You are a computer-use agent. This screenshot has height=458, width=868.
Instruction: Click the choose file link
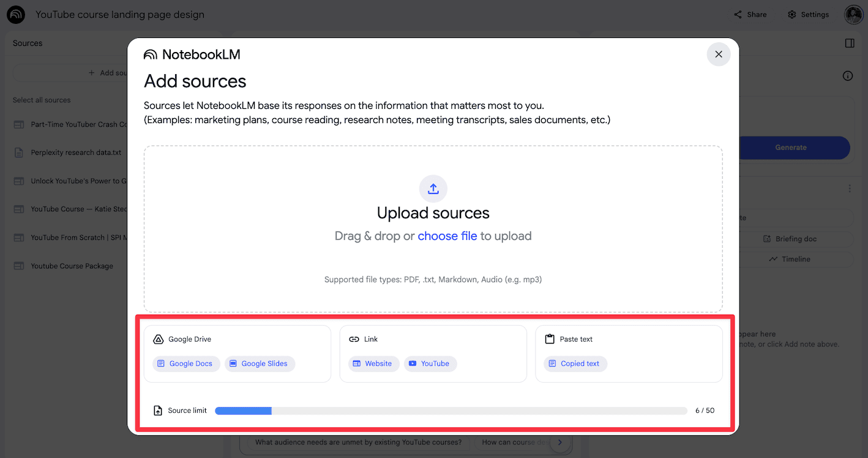click(447, 236)
